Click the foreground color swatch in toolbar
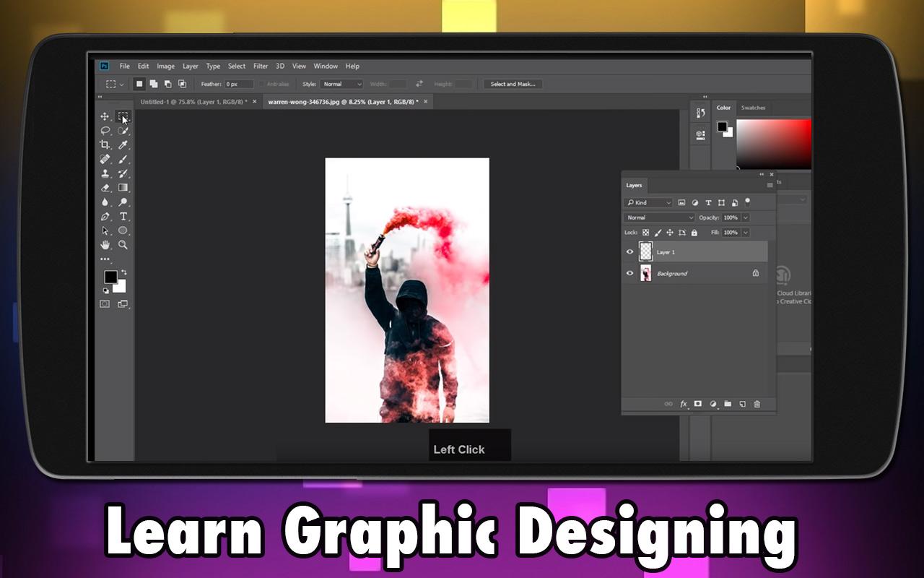Viewport: 924px width, 578px height. 110,277
